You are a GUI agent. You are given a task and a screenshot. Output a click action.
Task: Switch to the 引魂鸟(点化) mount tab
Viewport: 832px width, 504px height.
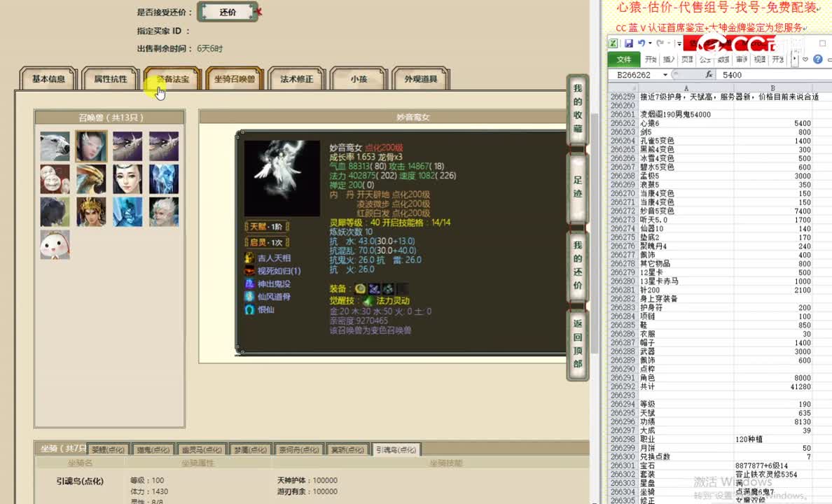click(396, 449)
